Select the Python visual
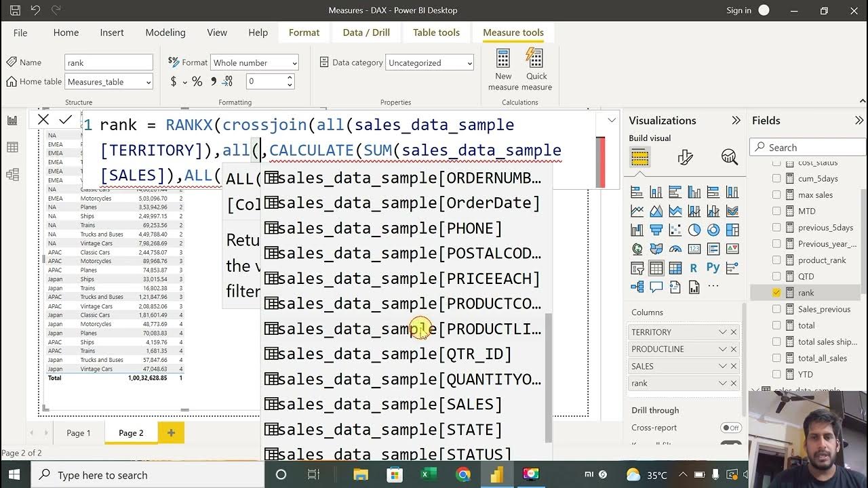868x488 pixels. [x=713, y=268]
